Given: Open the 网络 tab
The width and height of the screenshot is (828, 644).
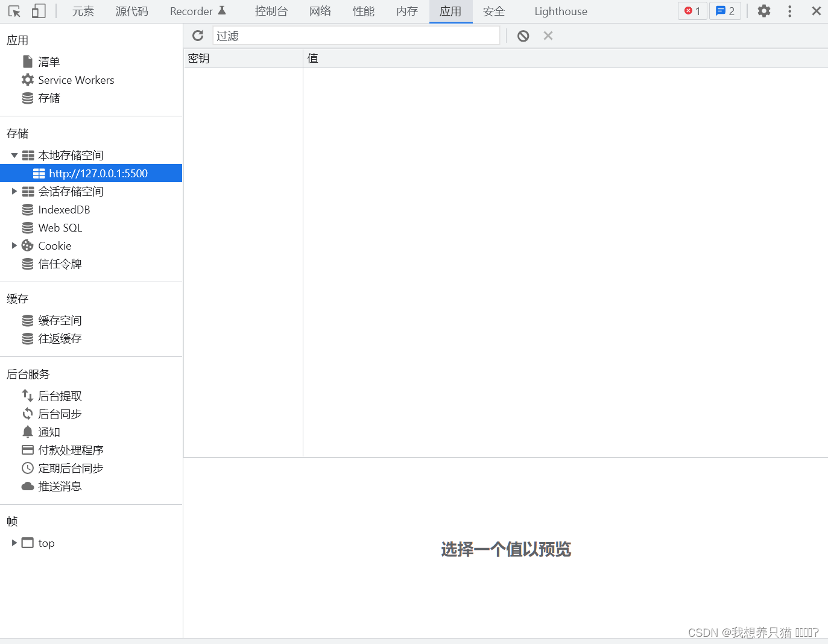Looking at the screenshot, I should coord(320,11).
